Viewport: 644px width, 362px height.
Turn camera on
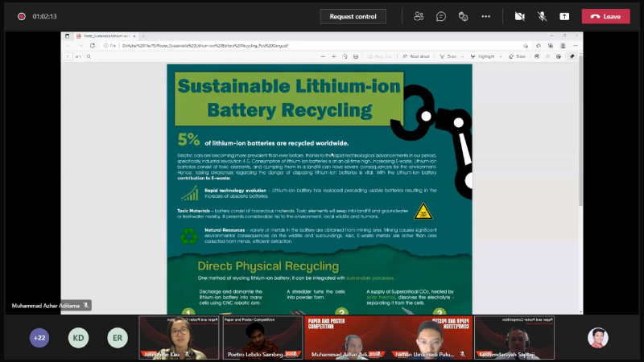click(519, 16)
